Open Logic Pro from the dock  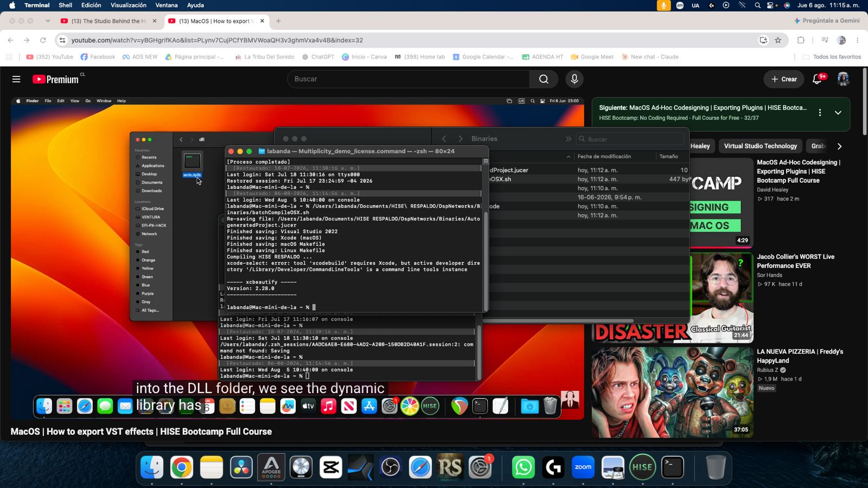(x=301, y=467)
